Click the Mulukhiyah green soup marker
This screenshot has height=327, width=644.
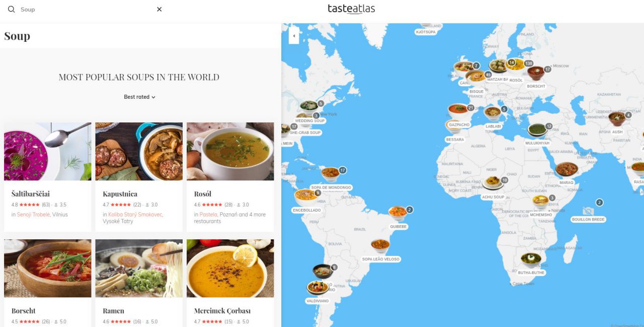point(537,130)
